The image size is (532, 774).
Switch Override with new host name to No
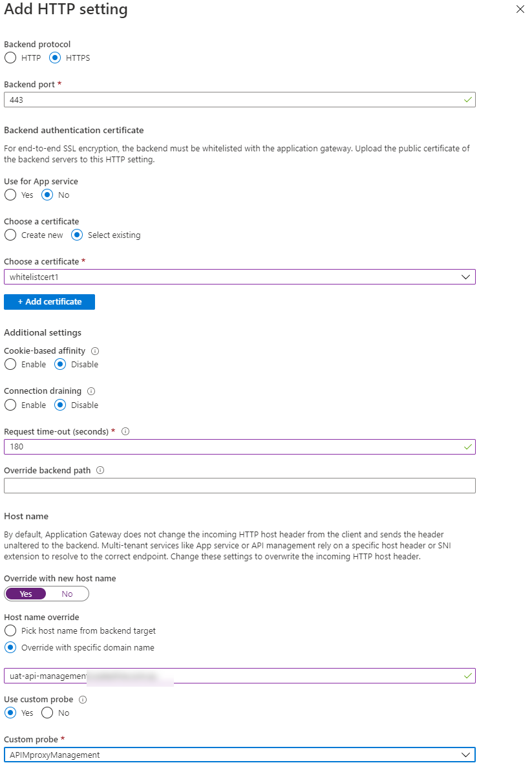click(67, 594)
